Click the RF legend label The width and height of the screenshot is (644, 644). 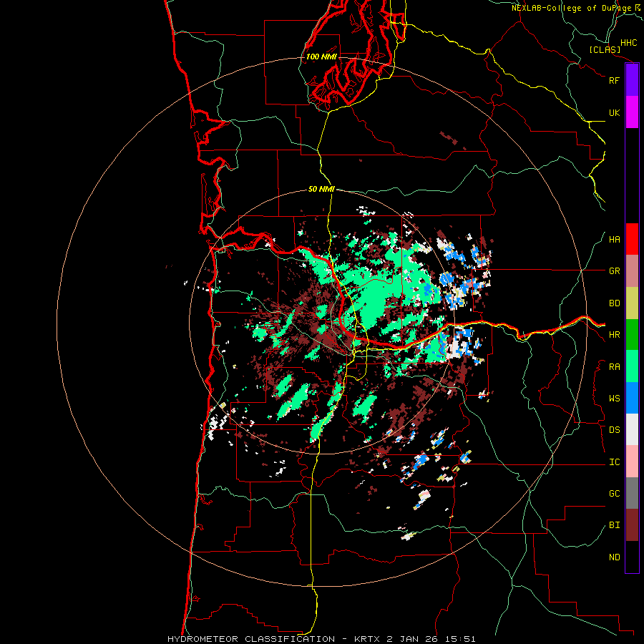614,80
